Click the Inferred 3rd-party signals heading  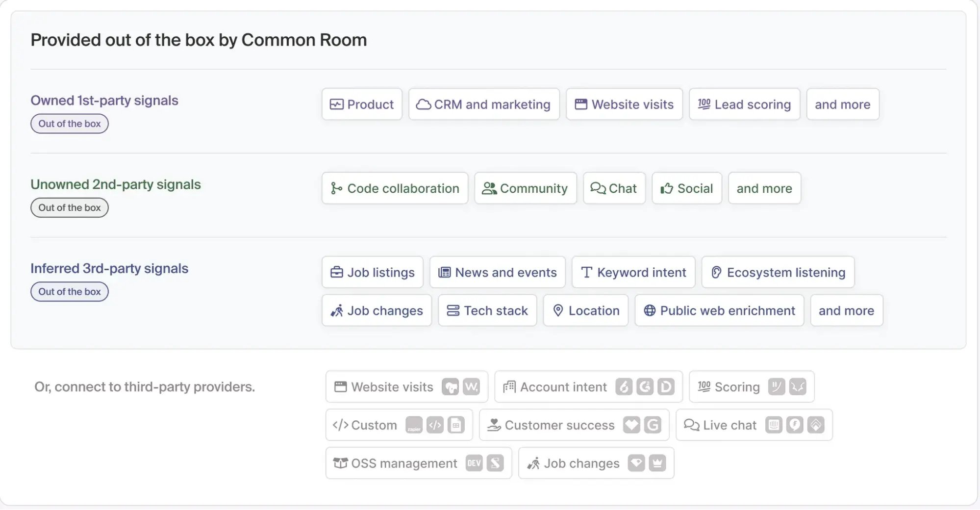[x=109, y=269]
